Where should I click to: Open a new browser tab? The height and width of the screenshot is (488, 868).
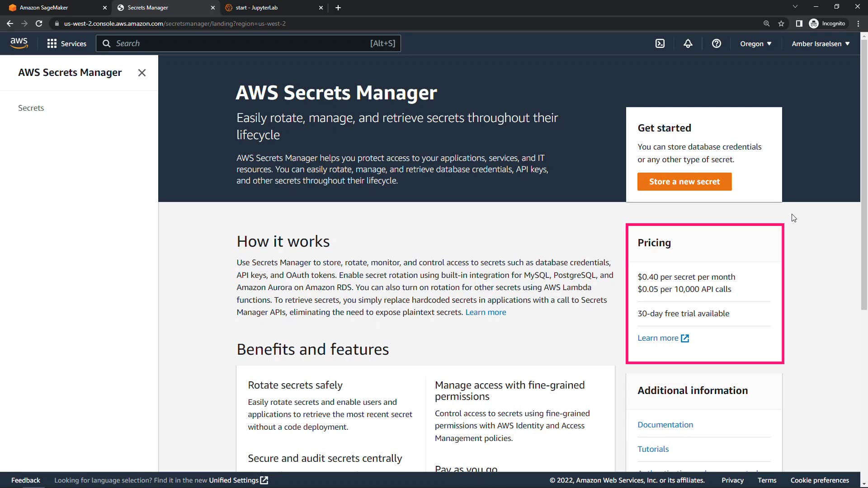coord(338,8)
